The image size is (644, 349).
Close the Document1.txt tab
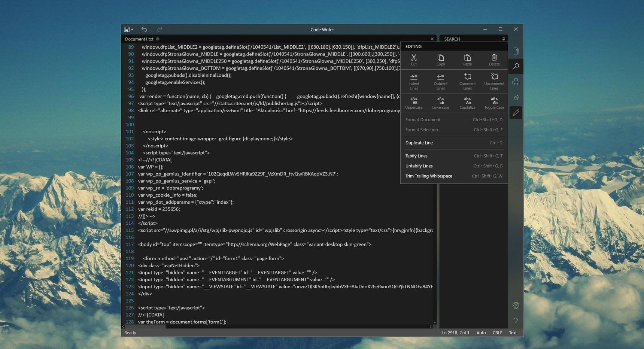(432, 39)
